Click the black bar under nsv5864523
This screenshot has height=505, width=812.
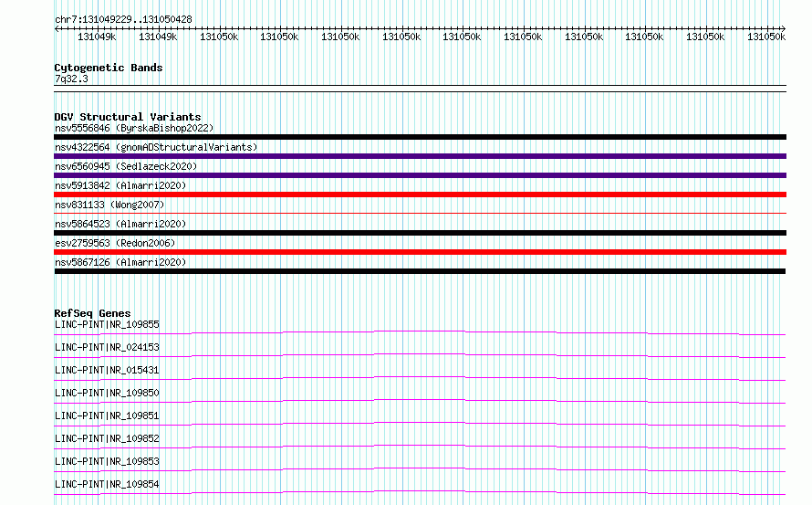[x=420, y=233]
